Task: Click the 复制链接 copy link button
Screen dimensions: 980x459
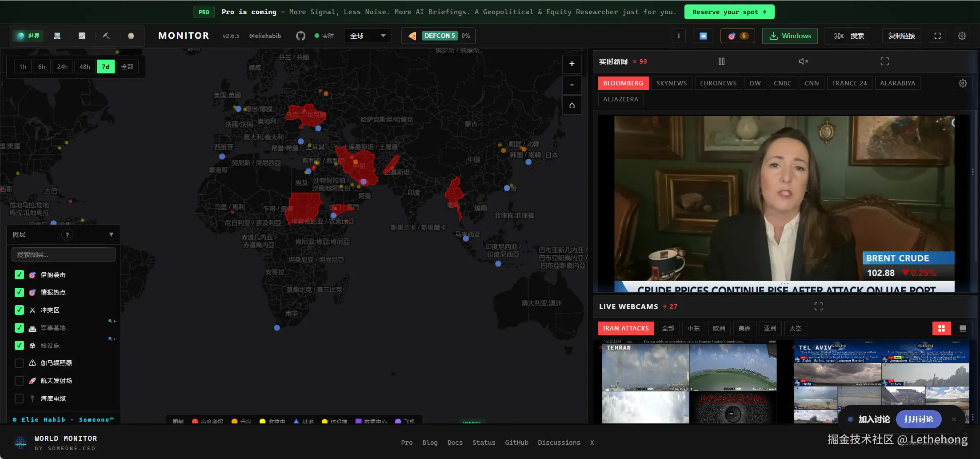Action: point(902,36)
